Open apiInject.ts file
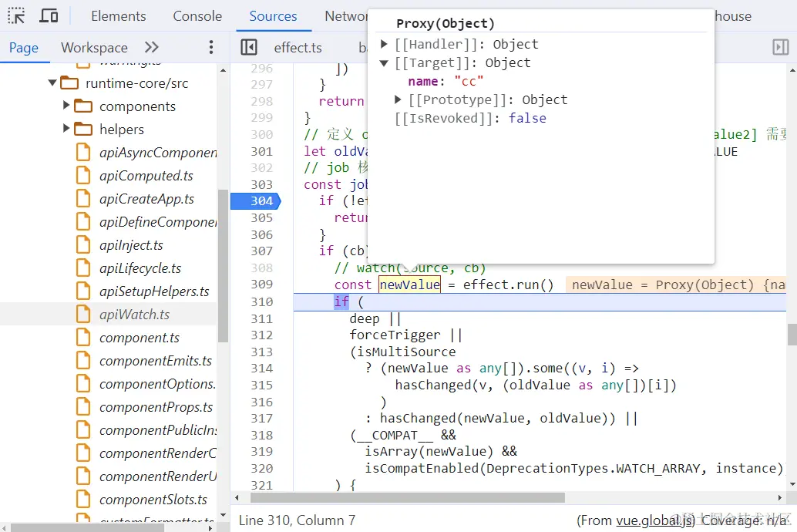797x532 pixels. [131, 245]
